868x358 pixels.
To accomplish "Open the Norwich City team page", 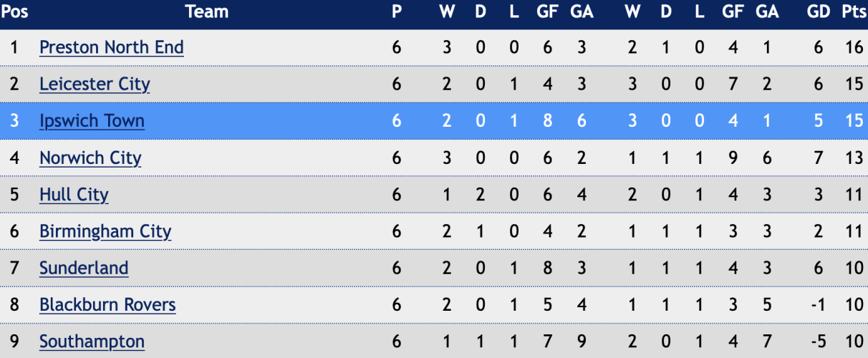I will pyautogui.click(x=90, y=158).
